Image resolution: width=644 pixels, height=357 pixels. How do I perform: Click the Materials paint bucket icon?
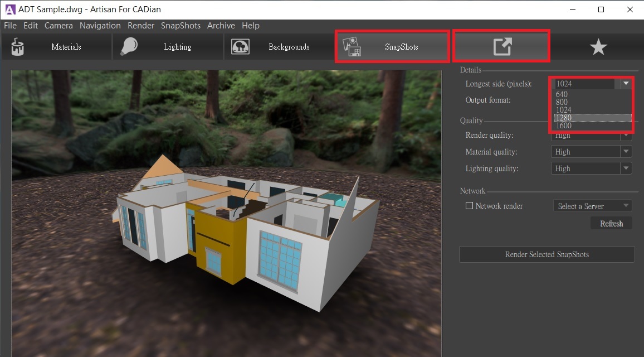point(17,47)
